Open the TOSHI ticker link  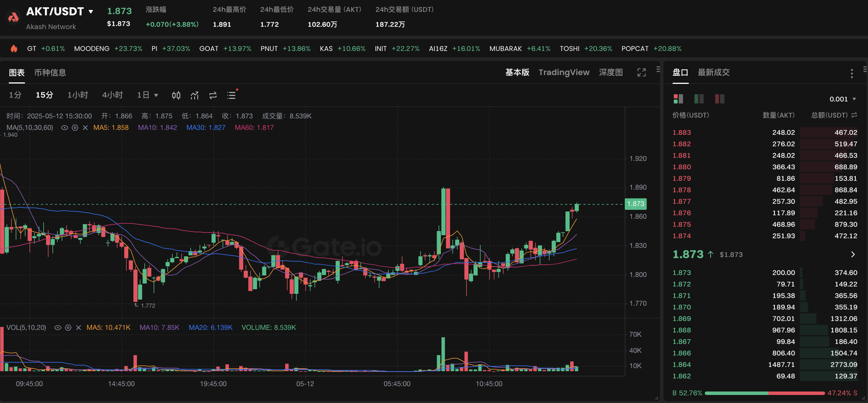tap(586, 49)
